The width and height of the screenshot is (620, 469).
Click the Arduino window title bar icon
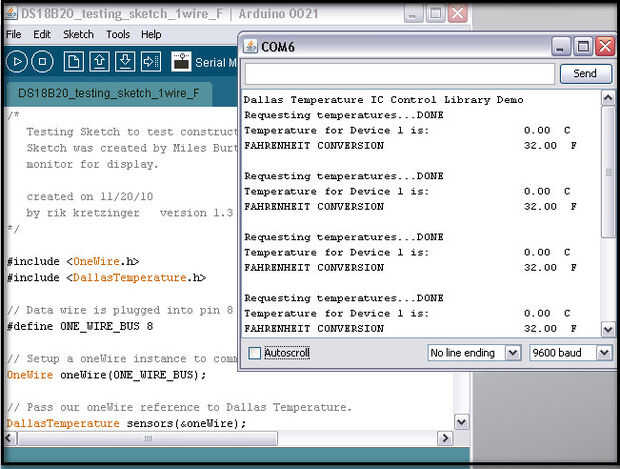click(x=11, y=13)
